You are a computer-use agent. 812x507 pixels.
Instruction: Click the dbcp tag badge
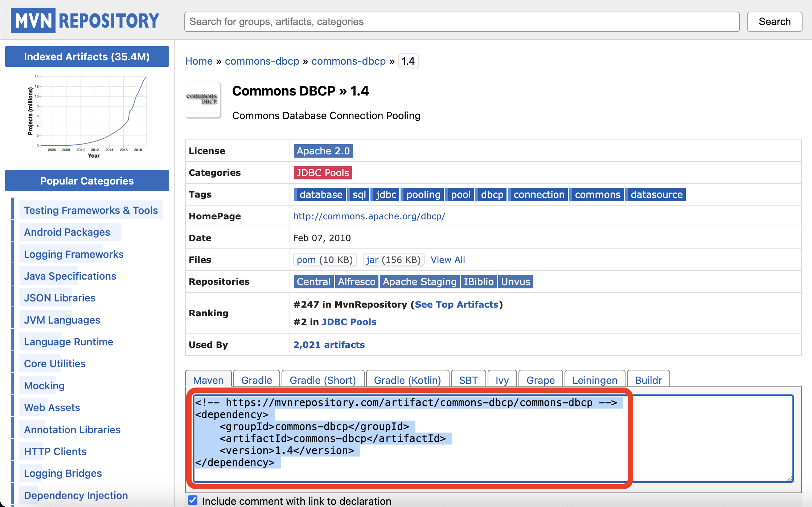tap(491, 194)
